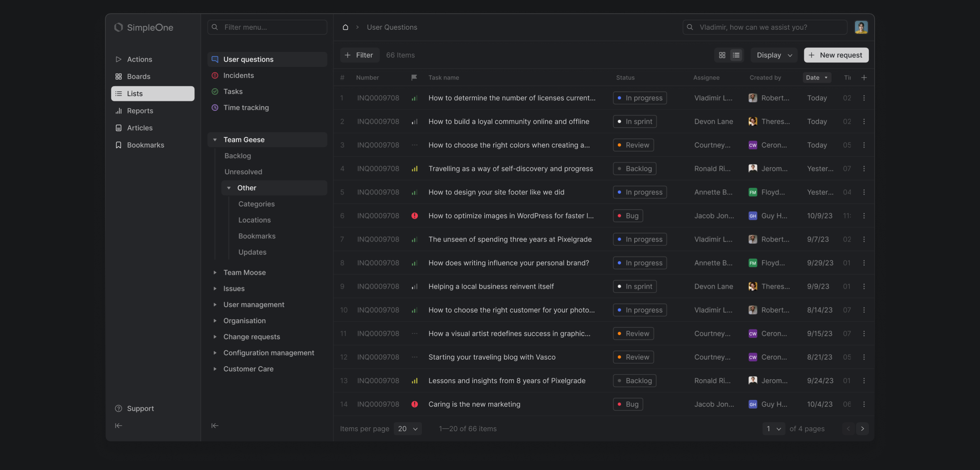Click the add column plus icon
This screenshot has width=980, height=470.
tap(863, 78)
